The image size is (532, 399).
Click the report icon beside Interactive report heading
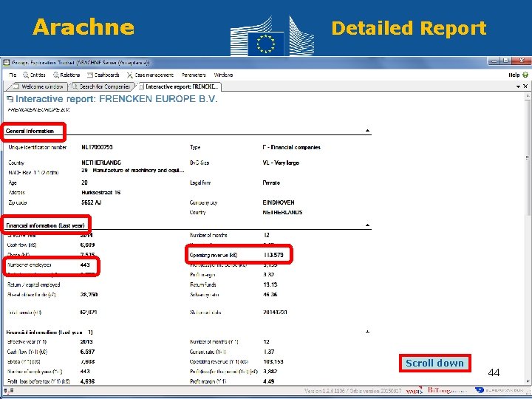(x=10, y=99)
